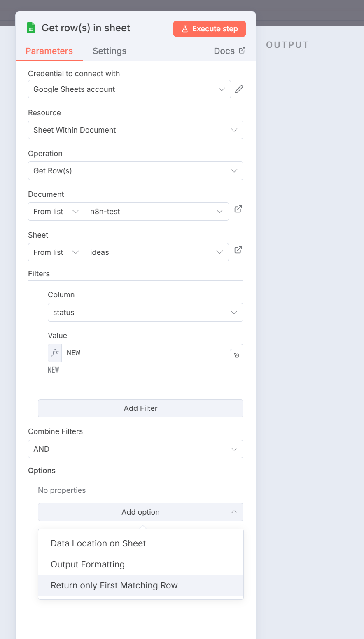The image size is (364, 639).
Task: Click the expand editor icon in Value field
Action: click(x=237, y=355)
